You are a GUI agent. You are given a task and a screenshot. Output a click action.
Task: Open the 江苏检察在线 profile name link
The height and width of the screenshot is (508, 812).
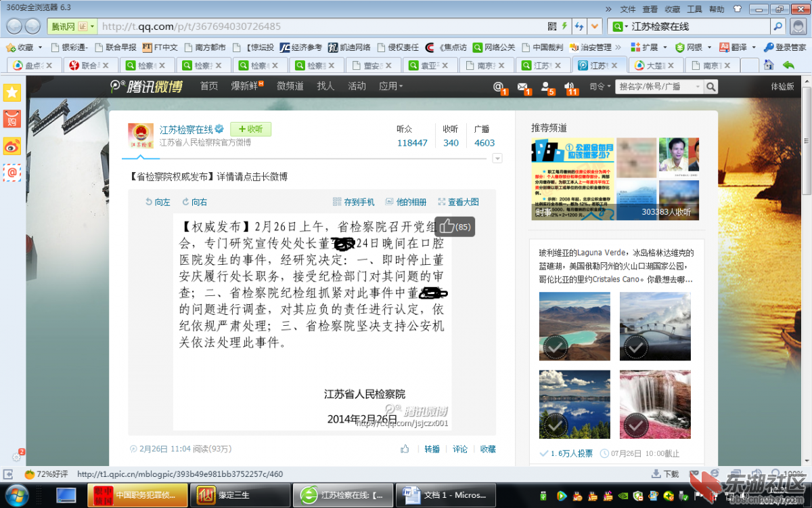click(x=186, y=129)
